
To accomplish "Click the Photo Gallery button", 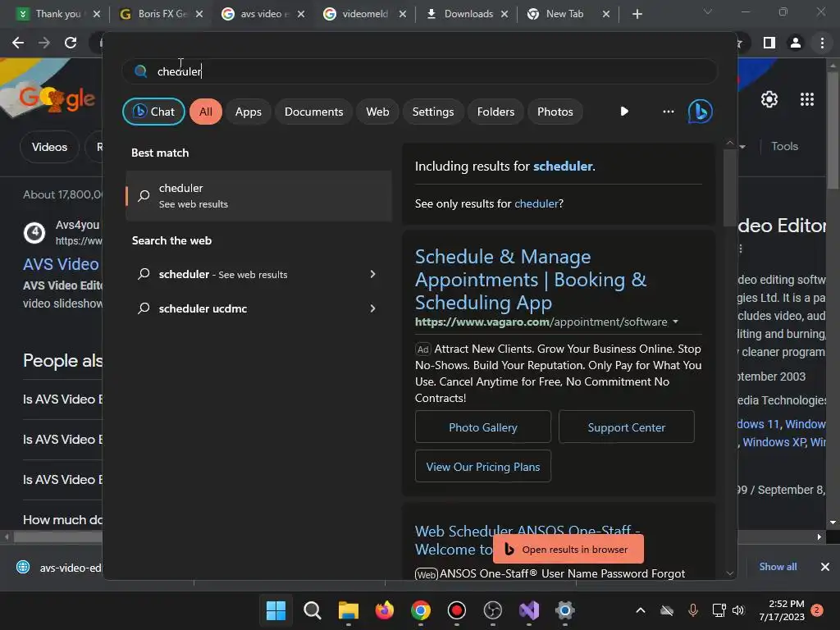I will pyautogui.click(x=482, y=427).
